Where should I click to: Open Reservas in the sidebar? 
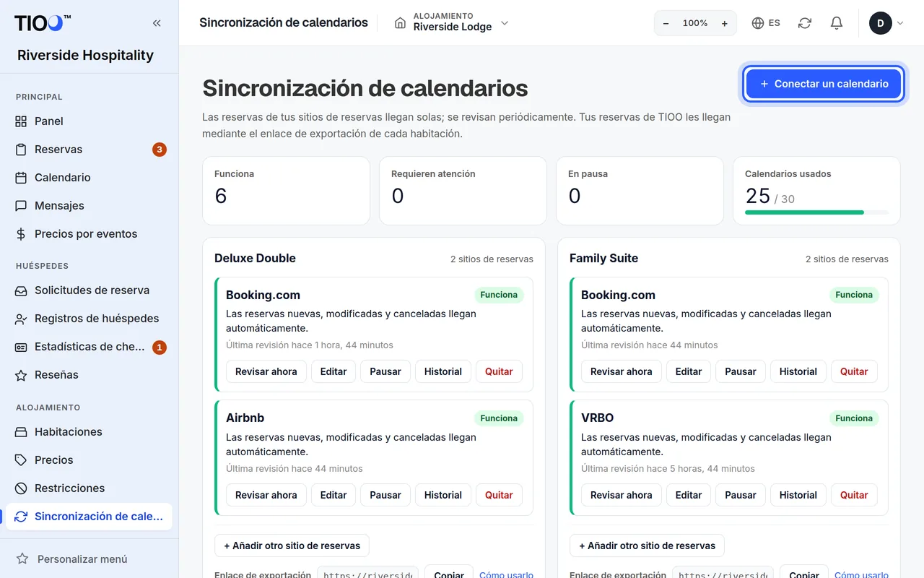pos(90,150)
